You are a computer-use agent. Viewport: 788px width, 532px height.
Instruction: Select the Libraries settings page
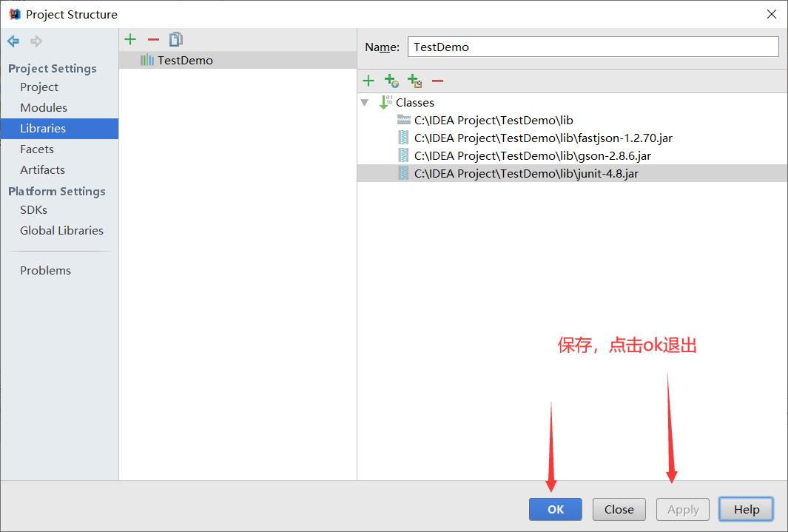59,129
